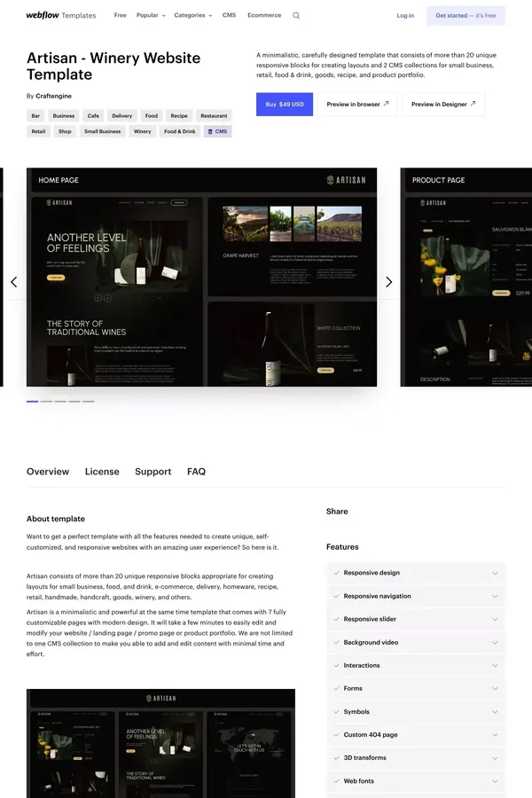The width and height of the screenshot is (532, 798).
Task: Click the Buy $49 USD button
Action: pyautogui.click(x=285, y=105)
